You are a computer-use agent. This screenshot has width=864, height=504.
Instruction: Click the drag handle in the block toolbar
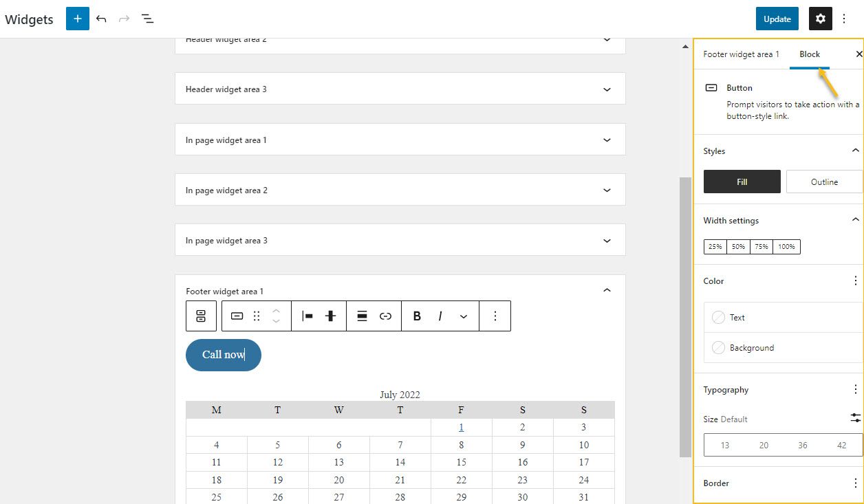257,316
